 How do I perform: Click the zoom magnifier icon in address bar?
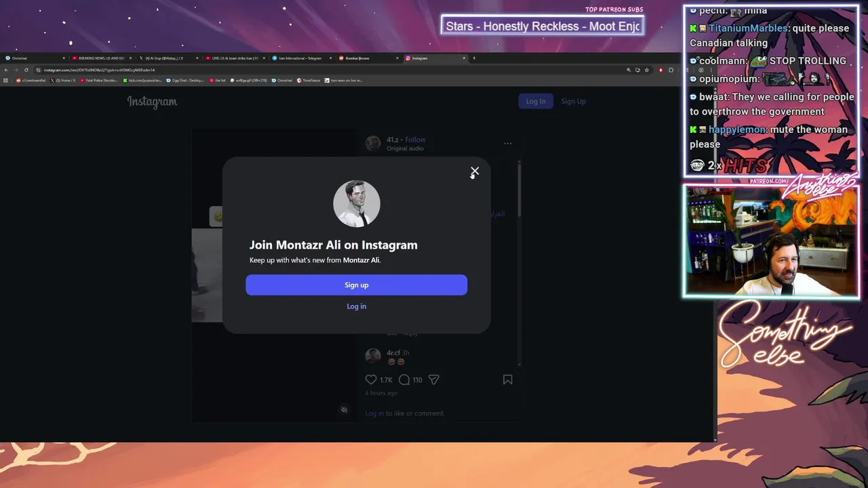[629, 70]
